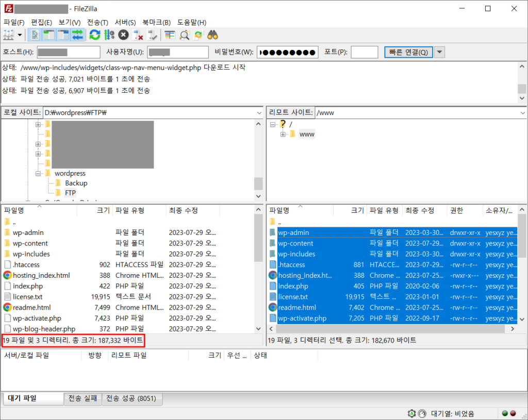The width and height of the screenshot is (528, 420).
Task: Open the quick connect history dropdown
Action: click(x=439, y=52)
